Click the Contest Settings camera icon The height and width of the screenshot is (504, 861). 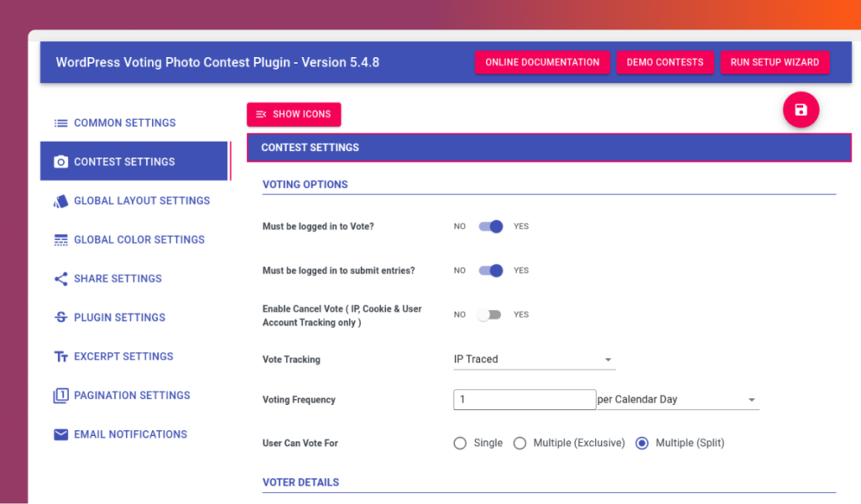point(61,162)
